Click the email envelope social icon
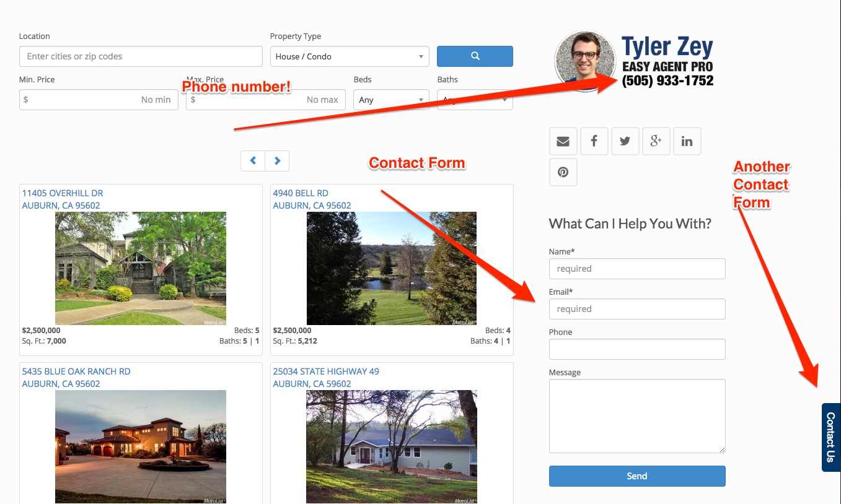The height and width of the screenshot is (504, 841). pyautogui.click(x=563, y=141)
